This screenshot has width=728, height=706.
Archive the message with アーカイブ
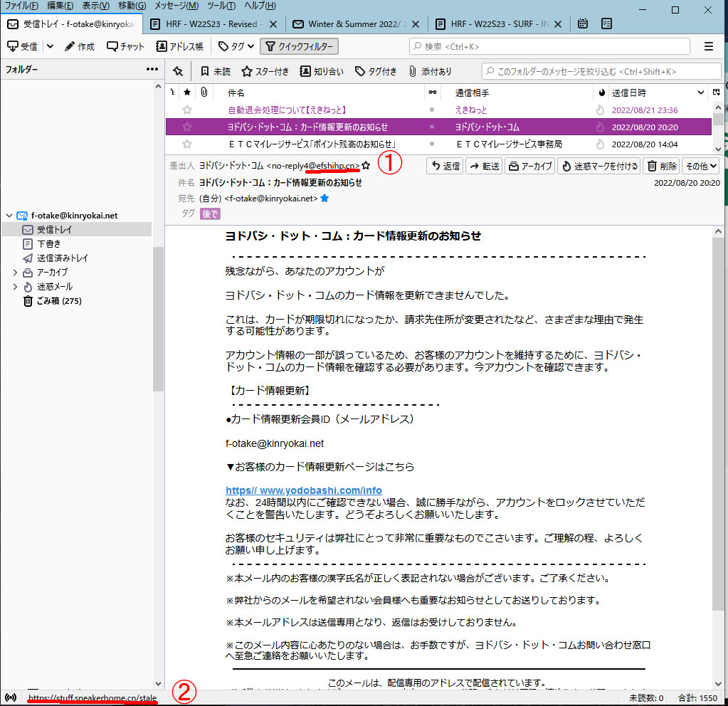[x=531, y=166]
